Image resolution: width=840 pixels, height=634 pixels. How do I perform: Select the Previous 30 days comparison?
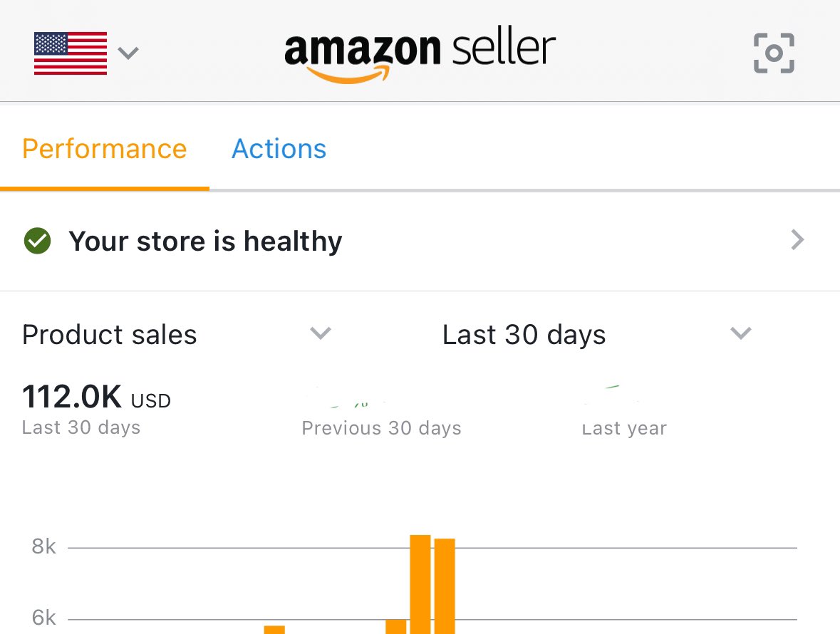381,427
